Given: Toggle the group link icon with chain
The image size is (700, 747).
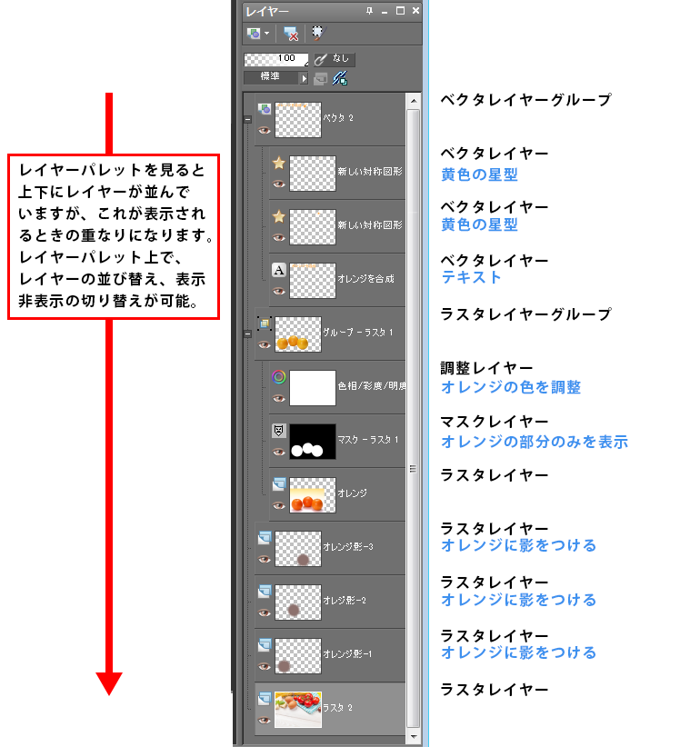Looking at the screenshot, I should pyautogui.click(x=340, y=78).
